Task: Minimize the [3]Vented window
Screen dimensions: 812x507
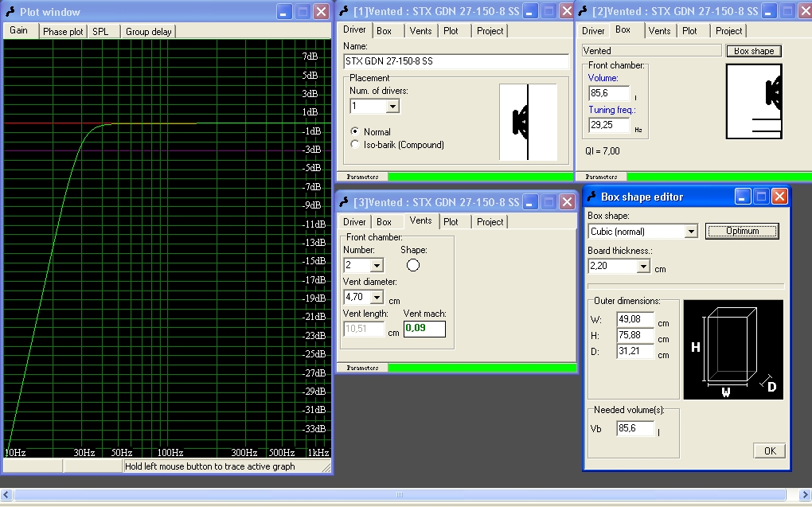Action: click(530, 202)
